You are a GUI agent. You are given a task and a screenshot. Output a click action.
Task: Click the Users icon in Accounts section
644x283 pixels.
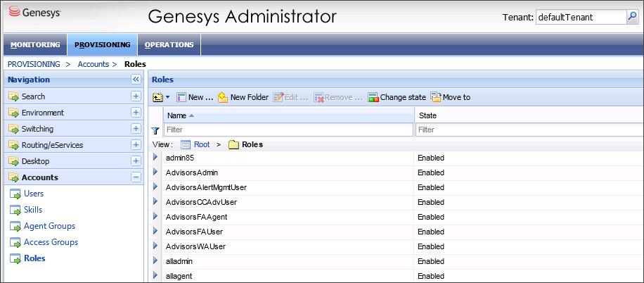15,194
